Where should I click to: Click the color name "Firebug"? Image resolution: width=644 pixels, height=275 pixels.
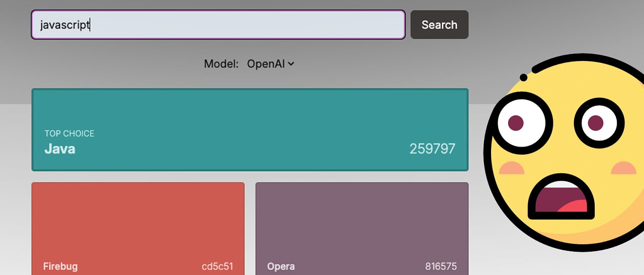pos(60,266)
